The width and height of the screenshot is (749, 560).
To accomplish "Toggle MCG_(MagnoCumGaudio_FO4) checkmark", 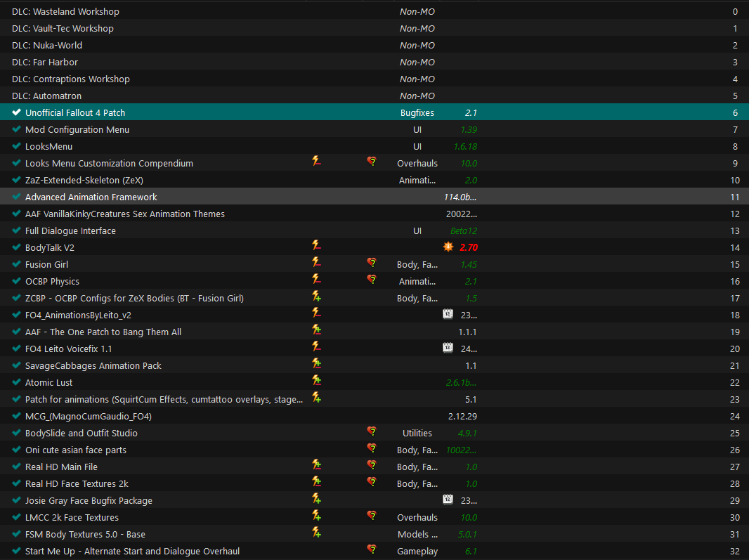I will tap(16, 416).
